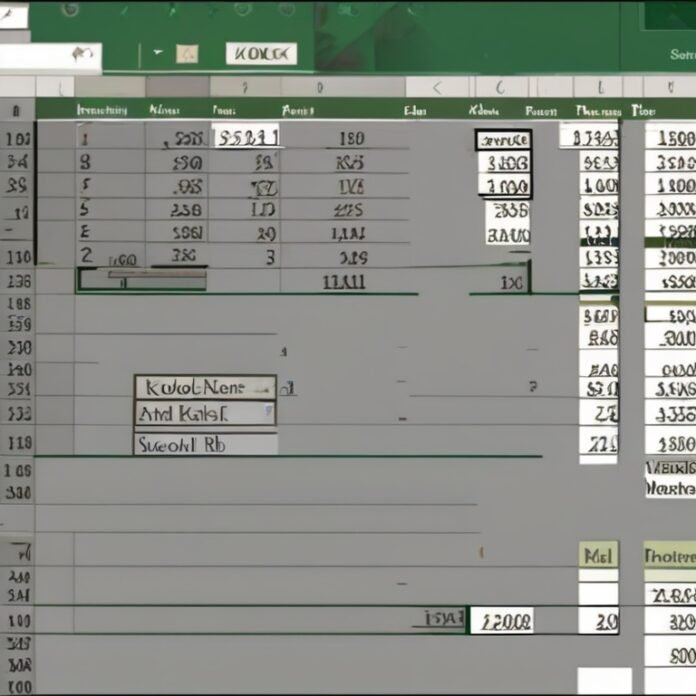This screenshot has height=696, width=696.
Task: Open the "Kulol Nene" dropdown
Action: pos(205,388)
